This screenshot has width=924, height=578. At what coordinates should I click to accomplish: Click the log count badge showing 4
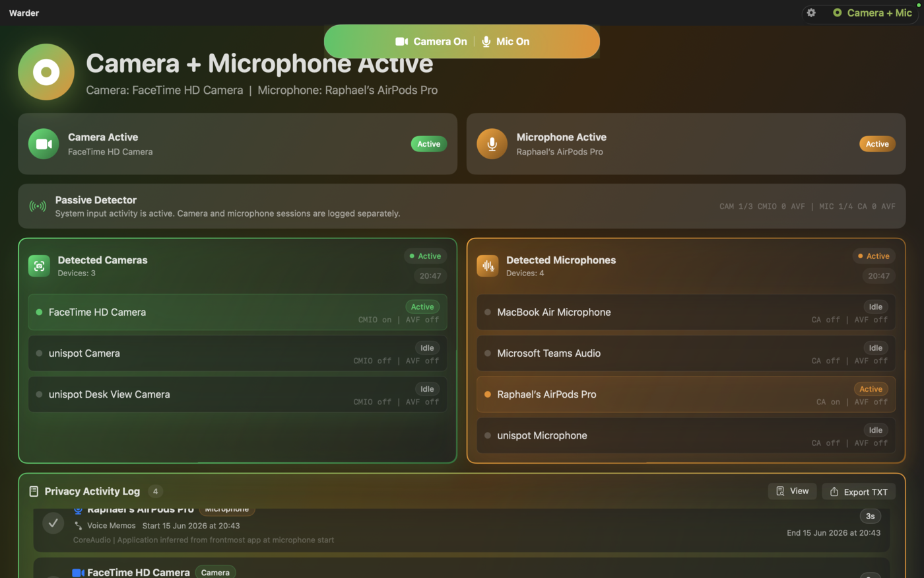click(155, 491)
